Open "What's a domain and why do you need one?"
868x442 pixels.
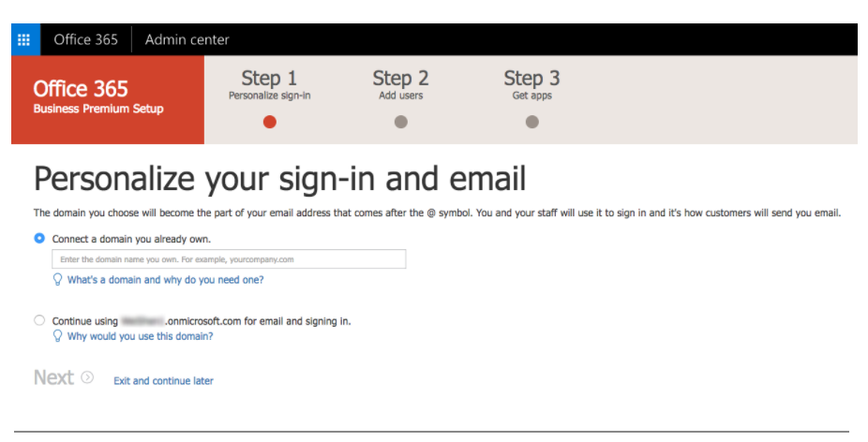pos(166,280)
